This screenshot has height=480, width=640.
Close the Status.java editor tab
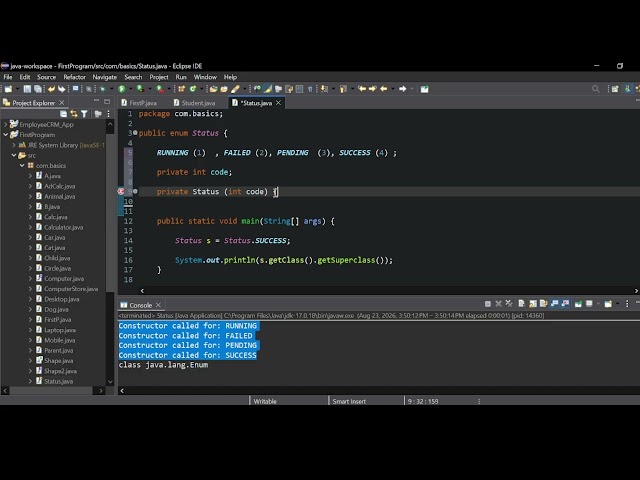coord(278,103)
